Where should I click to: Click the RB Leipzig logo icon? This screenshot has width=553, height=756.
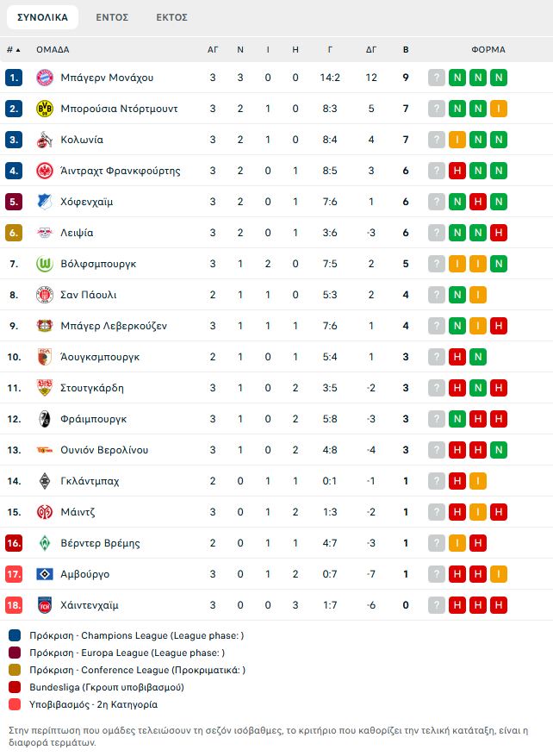(45, 233)
